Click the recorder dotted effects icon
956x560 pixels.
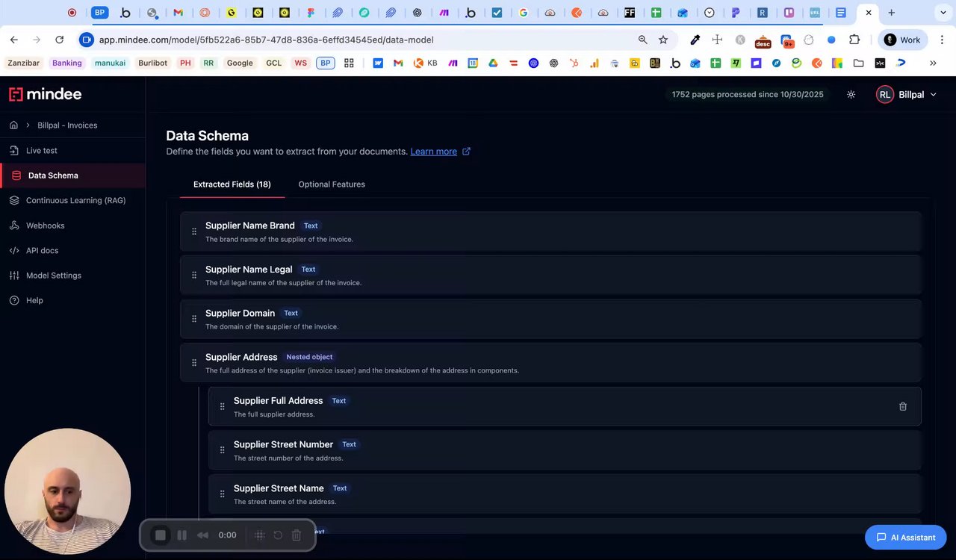(x=260, y=535)
